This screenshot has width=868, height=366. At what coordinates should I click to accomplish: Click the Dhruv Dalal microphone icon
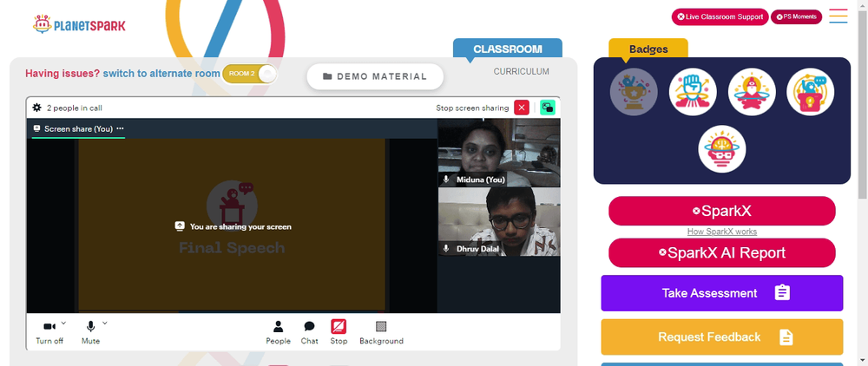(x=446, y=249)
